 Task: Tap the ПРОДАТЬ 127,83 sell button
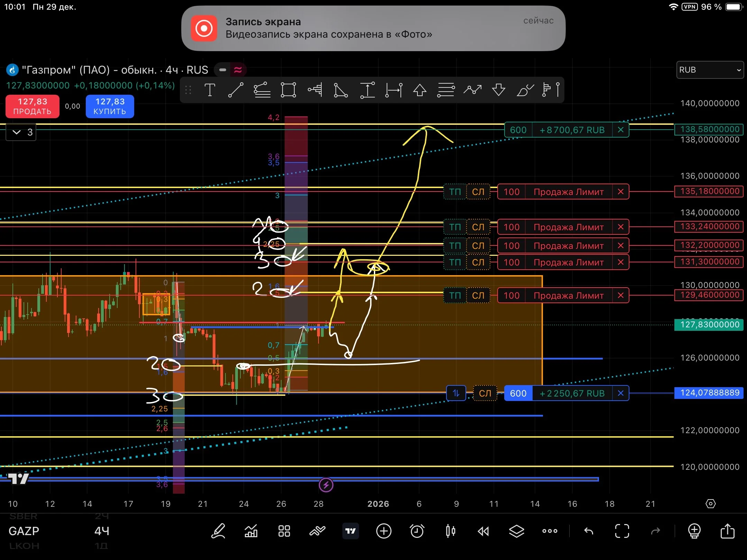33,106
